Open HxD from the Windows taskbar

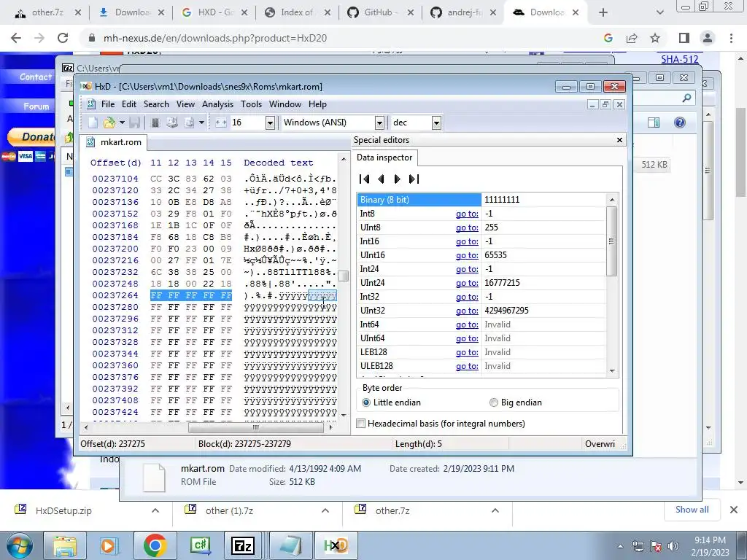tap(336, 545)
